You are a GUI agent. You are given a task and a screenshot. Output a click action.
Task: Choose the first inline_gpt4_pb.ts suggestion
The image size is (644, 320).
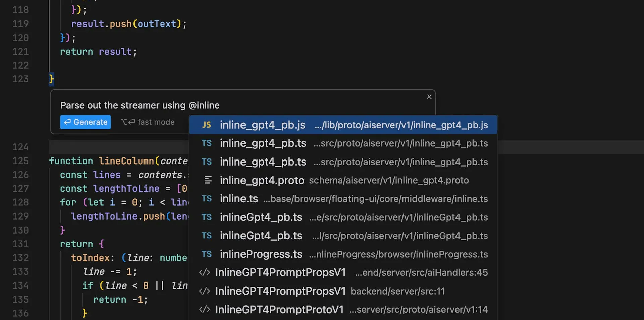pos(343,143)
